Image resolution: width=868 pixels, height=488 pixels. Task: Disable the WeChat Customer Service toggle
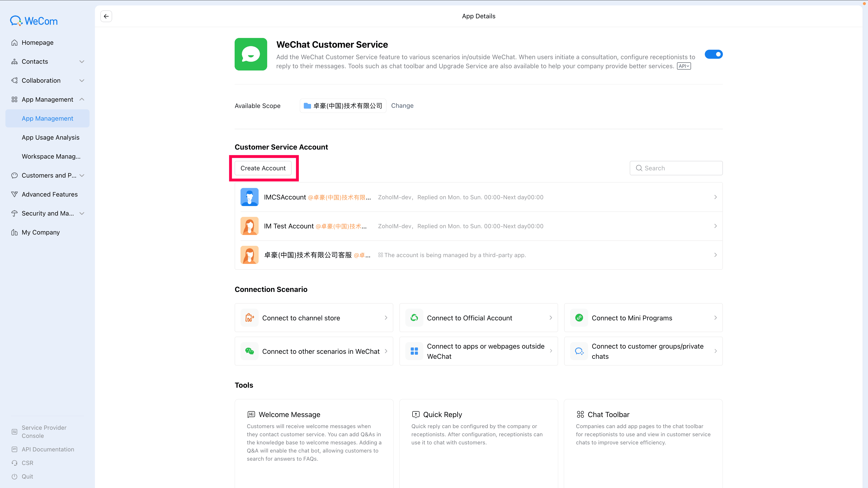pos(713,54)
